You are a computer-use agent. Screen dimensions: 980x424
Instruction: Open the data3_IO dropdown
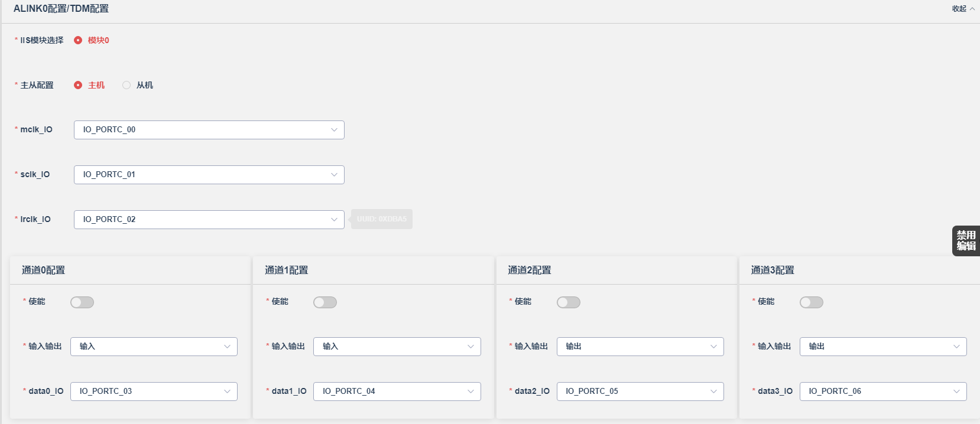[883, 392]
